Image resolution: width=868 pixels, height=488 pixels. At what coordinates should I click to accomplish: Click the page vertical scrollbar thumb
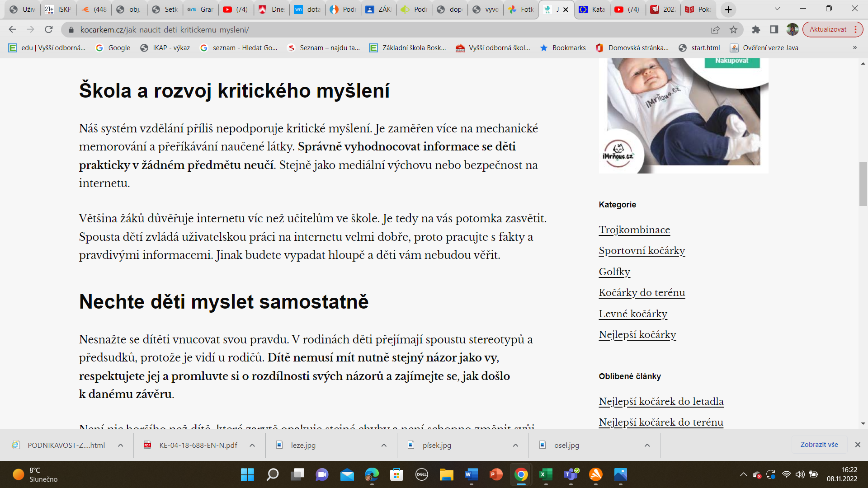[x=863, y=183]
